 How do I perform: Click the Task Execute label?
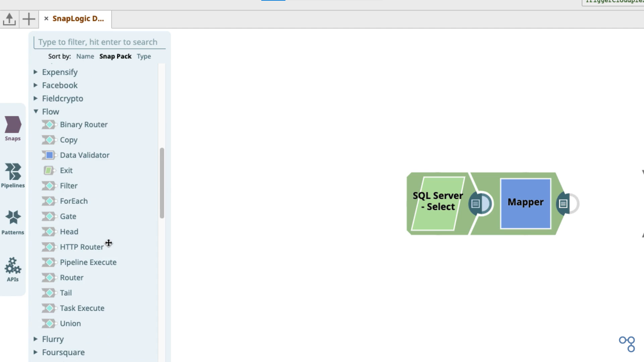(82, 308)
